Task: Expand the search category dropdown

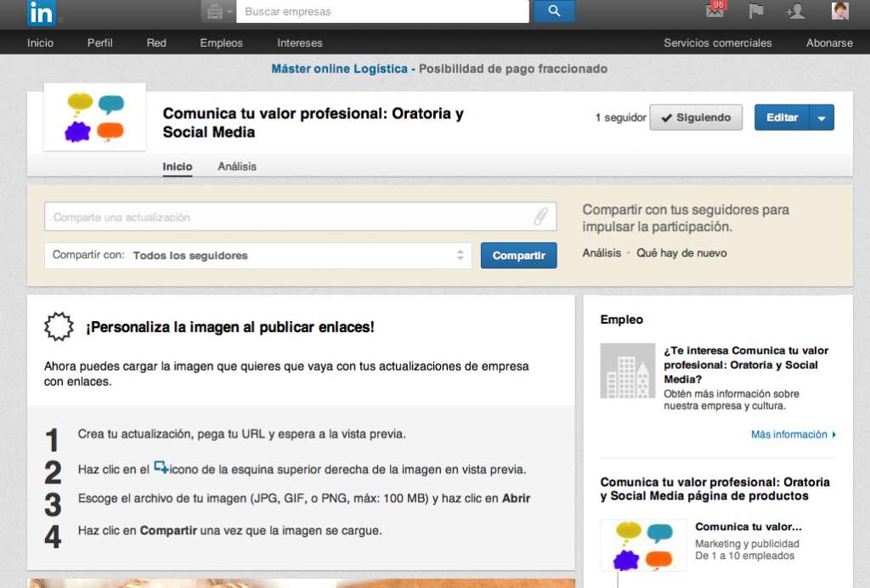Action: [x=217, y=11]
